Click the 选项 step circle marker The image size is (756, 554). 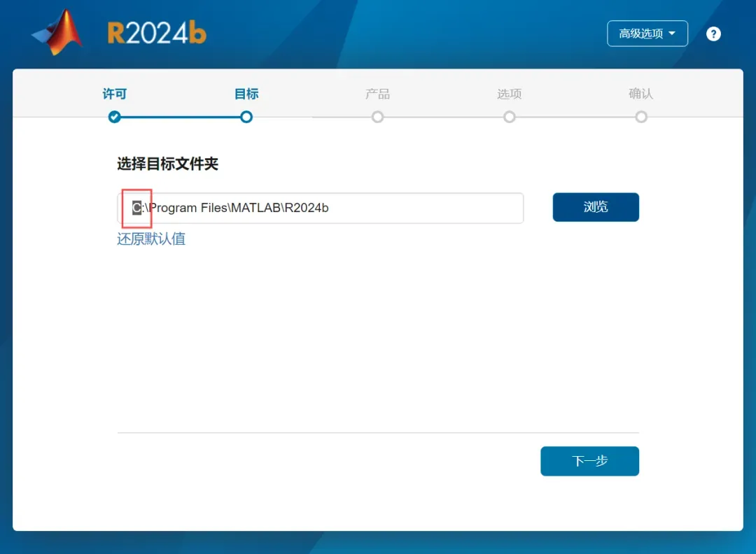pos(509,117)
